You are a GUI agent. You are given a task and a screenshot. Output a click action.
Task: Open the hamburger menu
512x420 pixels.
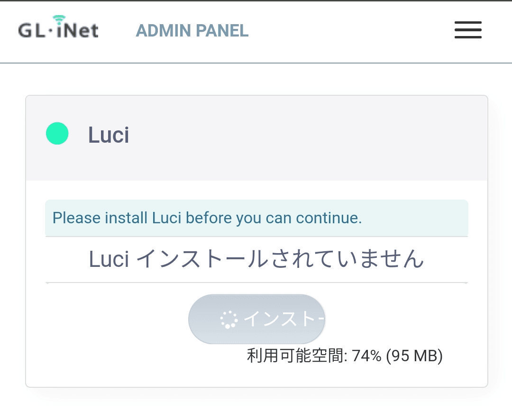468,30
